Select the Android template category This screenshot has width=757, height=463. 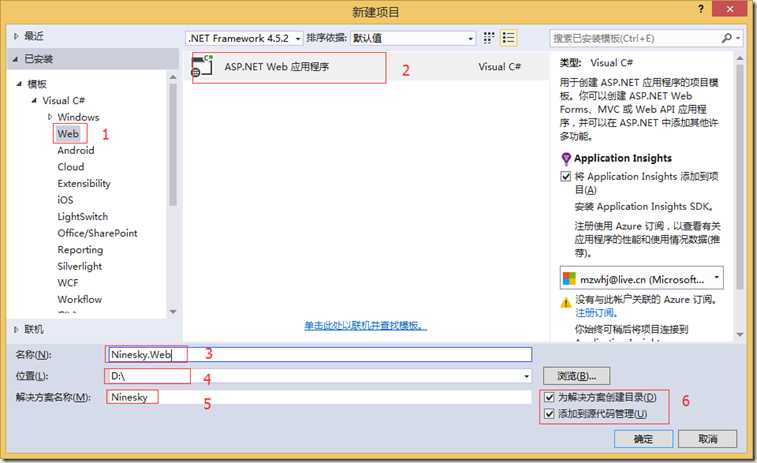(x=76, y=150)
